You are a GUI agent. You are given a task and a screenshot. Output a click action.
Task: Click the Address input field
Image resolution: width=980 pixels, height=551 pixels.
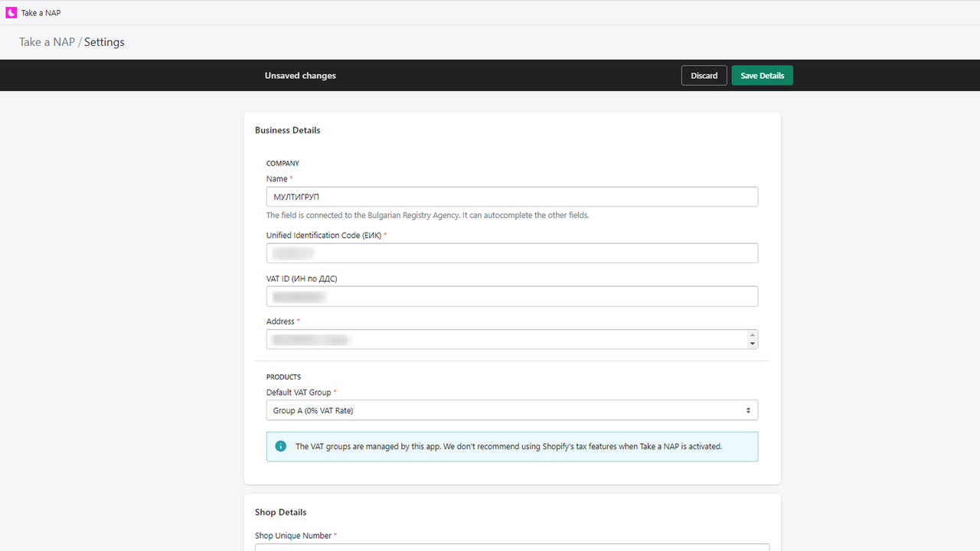click(x=505, y=339)
